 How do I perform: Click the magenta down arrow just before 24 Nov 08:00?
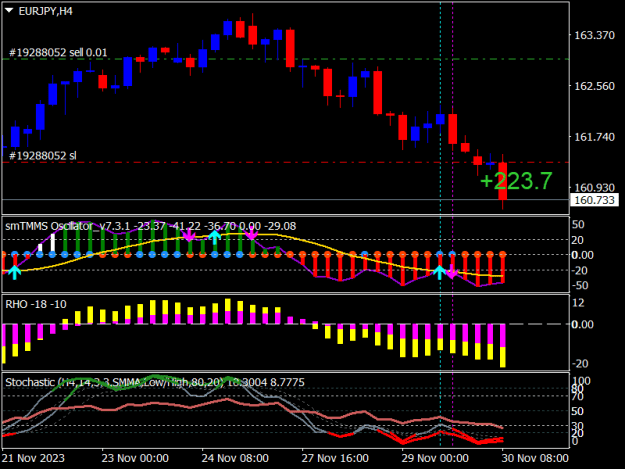(x=189, y=235)
